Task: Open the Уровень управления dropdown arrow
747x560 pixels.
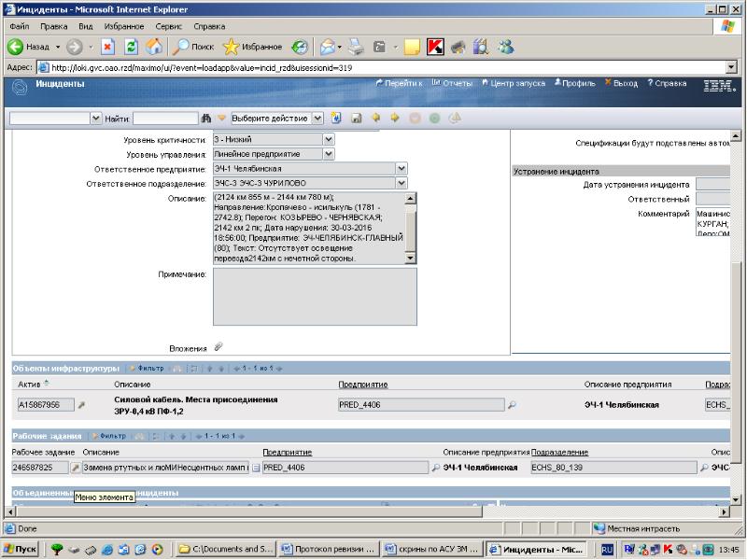Action: point(329,154)
